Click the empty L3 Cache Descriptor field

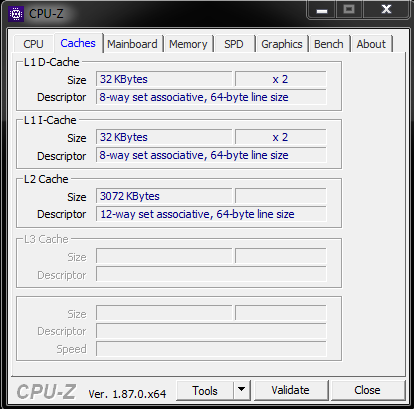click(211, 274)
